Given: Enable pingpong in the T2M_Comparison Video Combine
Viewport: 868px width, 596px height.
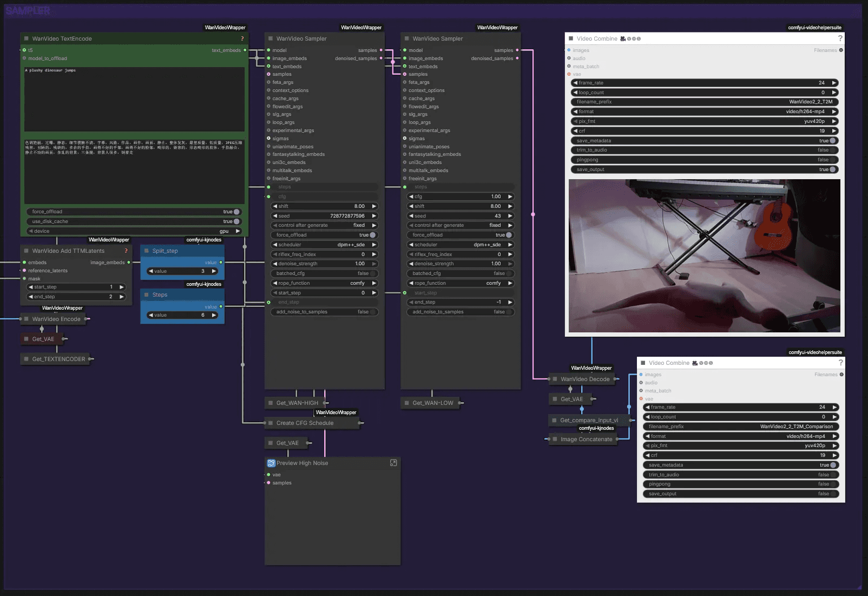Looking at the screenshot, I should (832, 484).
